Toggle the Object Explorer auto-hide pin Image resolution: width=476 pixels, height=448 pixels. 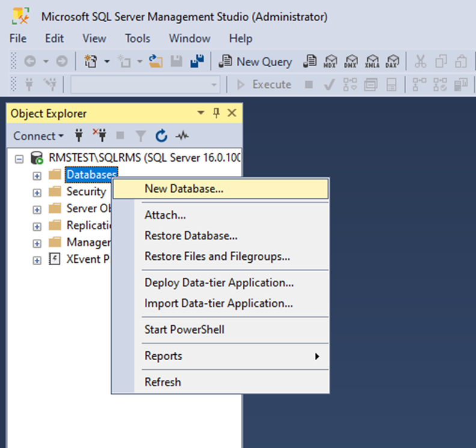click(216, 113)
